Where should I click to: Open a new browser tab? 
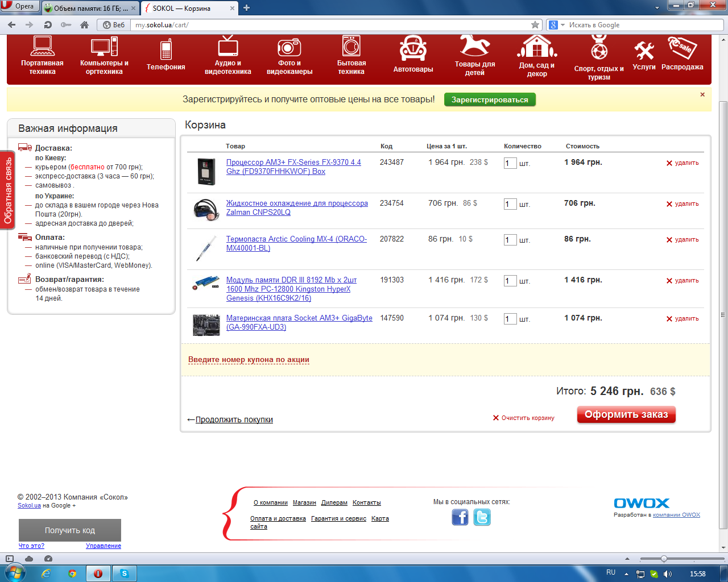[246, 8]
